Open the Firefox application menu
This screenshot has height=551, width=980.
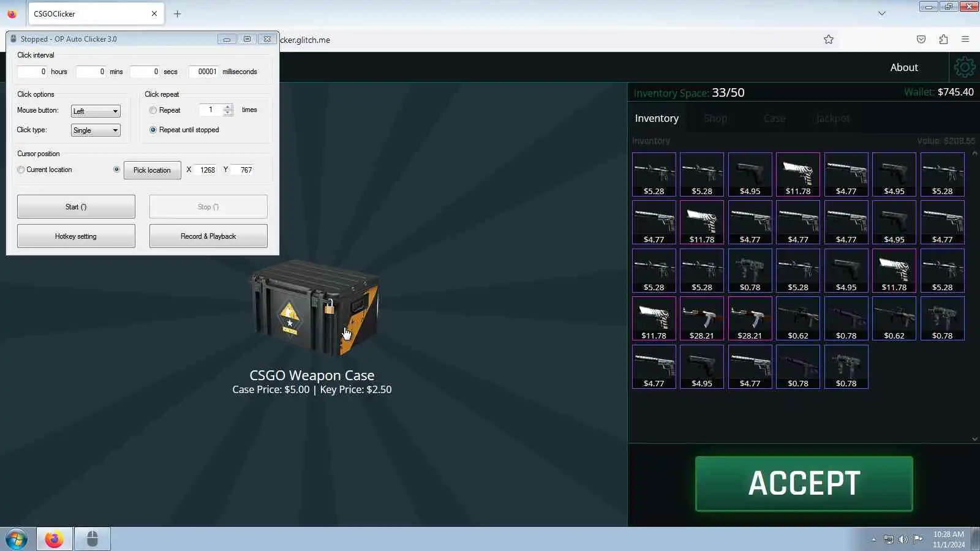[965, 39]
